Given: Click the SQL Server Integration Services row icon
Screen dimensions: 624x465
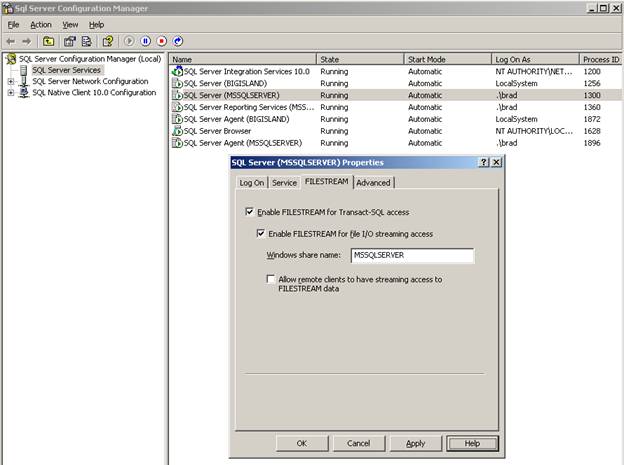Looking at the screenshot, I should point(177,71).
